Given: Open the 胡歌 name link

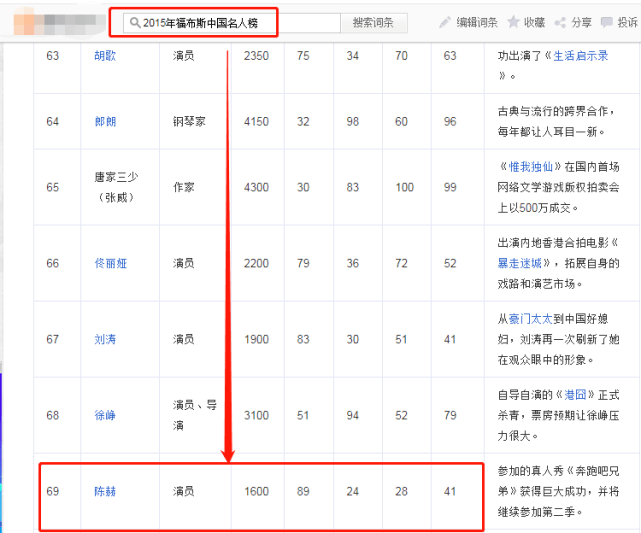Looking at the screenshot, I should coord(104,56).
